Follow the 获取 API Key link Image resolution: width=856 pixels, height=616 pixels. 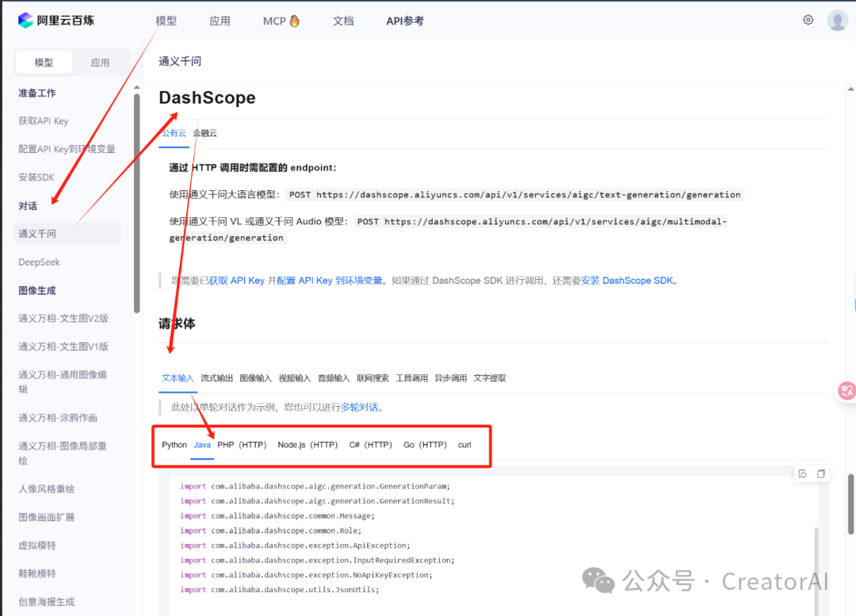[x=237, y=280]
